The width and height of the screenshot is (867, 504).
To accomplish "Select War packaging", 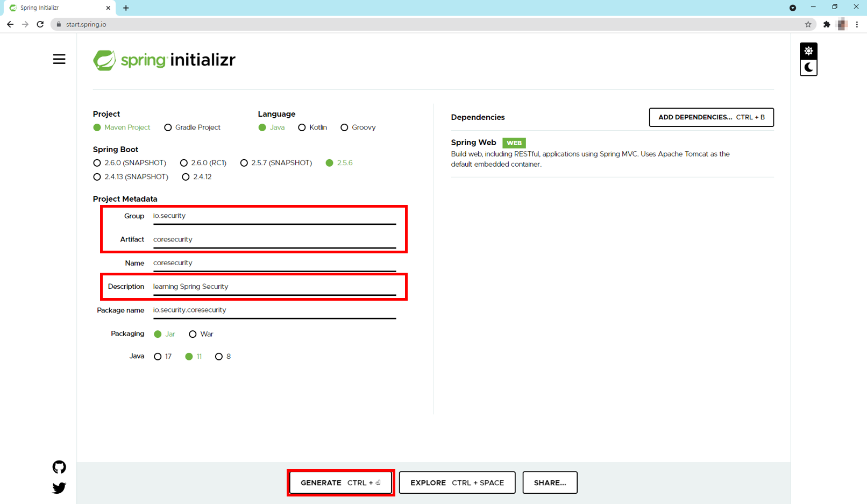I will [x=201, y=334].
